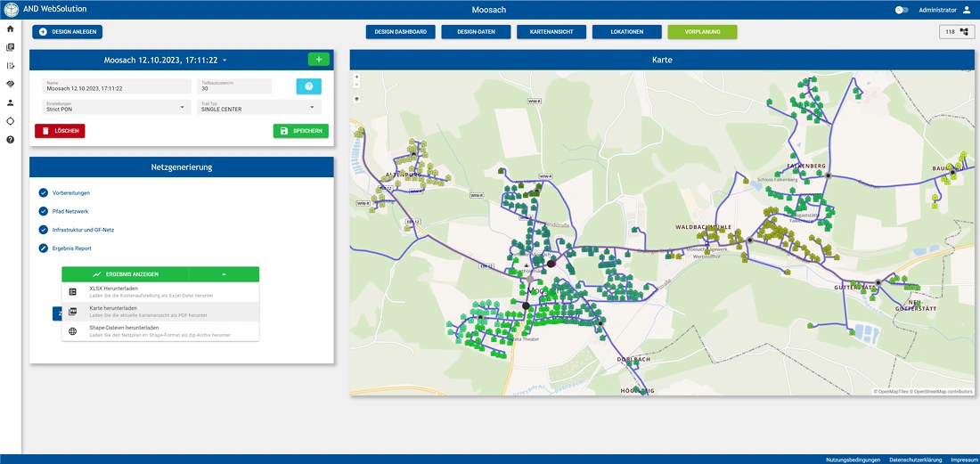The image size is (980, 464).
Task: Click the Shape files globe icon
Action: point(72,331)
